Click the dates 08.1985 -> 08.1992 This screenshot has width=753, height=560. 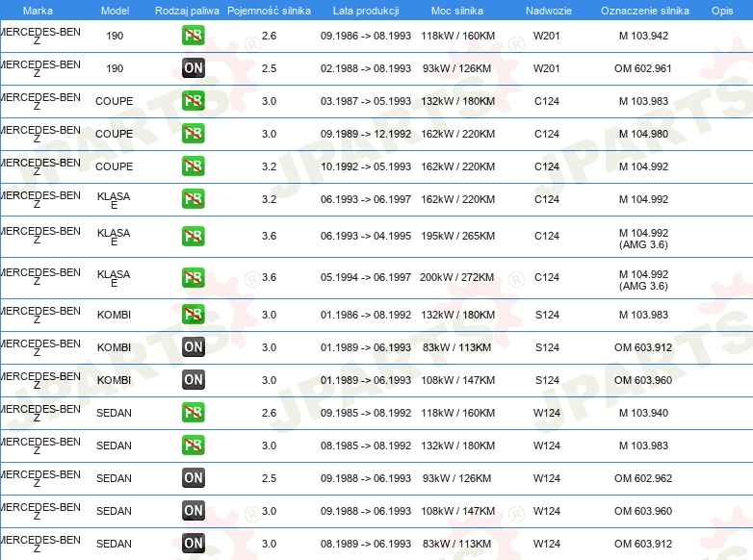[366, 445]
